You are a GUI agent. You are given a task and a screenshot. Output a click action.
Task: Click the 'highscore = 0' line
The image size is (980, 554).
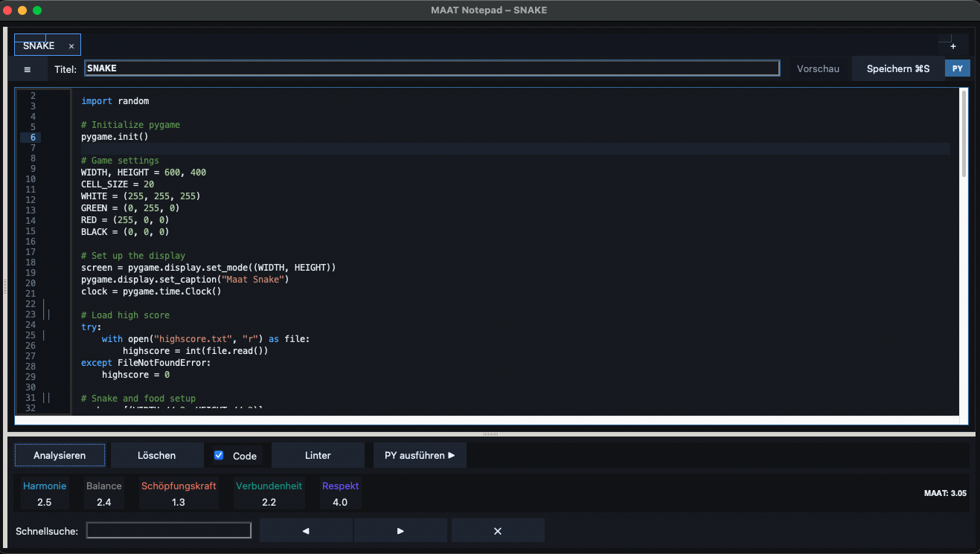pyautogui.click(x=135, y=375)
